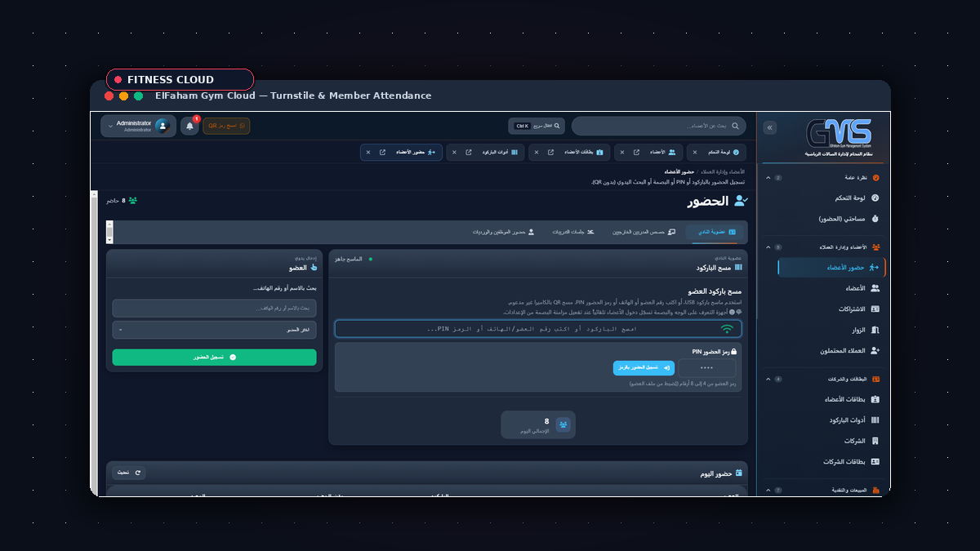The width and height of the screenshot is (980, 551).
Task: Click the Administrator avatar icon
Action: 162,126
